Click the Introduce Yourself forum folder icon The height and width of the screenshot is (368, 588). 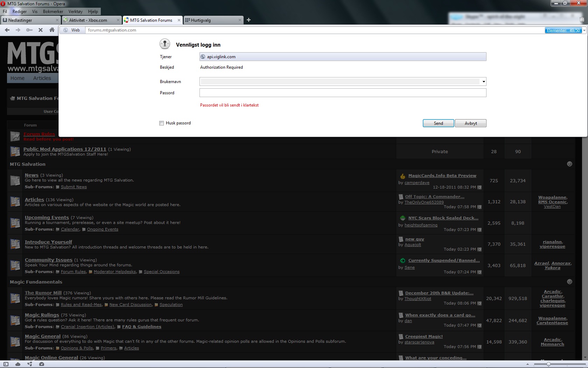15,244
